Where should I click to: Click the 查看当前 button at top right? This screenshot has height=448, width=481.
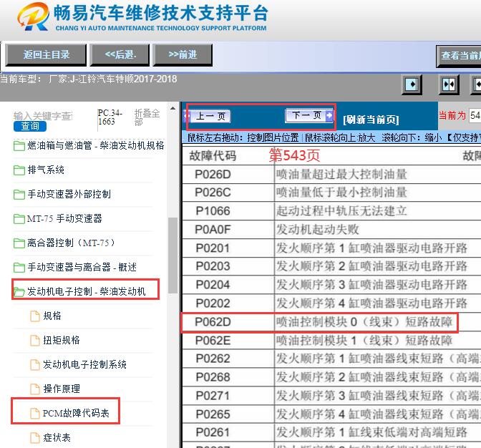pyautogui.click(x=459, y=56)
